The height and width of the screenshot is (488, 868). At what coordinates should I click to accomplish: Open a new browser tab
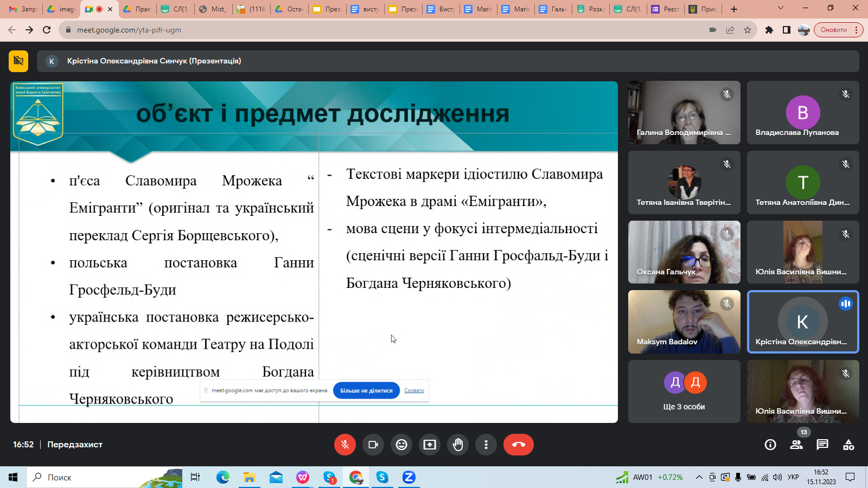734,9
